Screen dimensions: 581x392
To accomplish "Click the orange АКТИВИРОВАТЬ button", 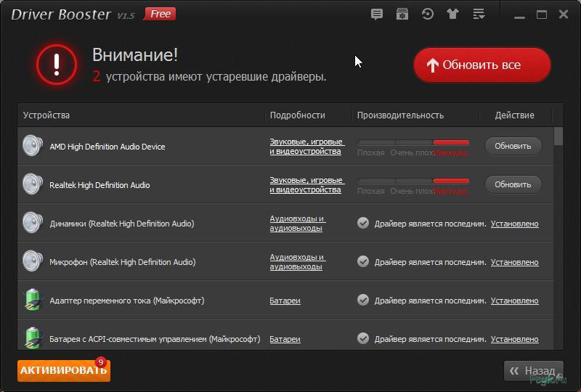I will pos(64,370).
